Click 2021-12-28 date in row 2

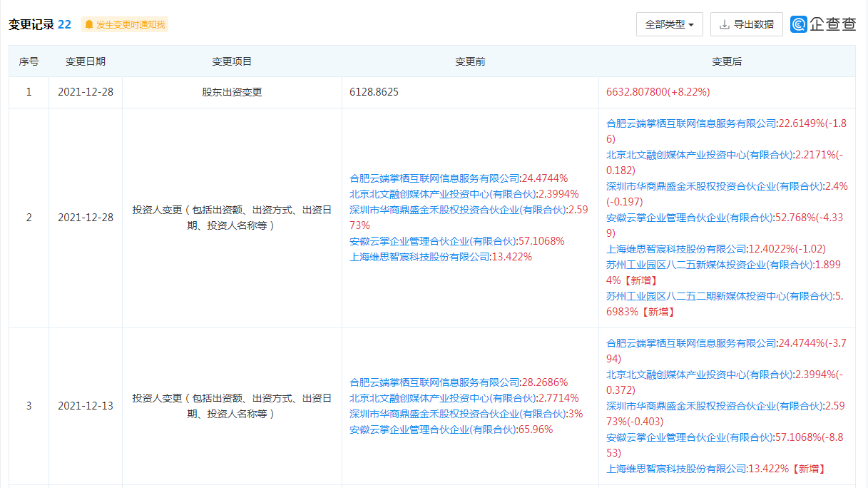(x=86, y=218)
